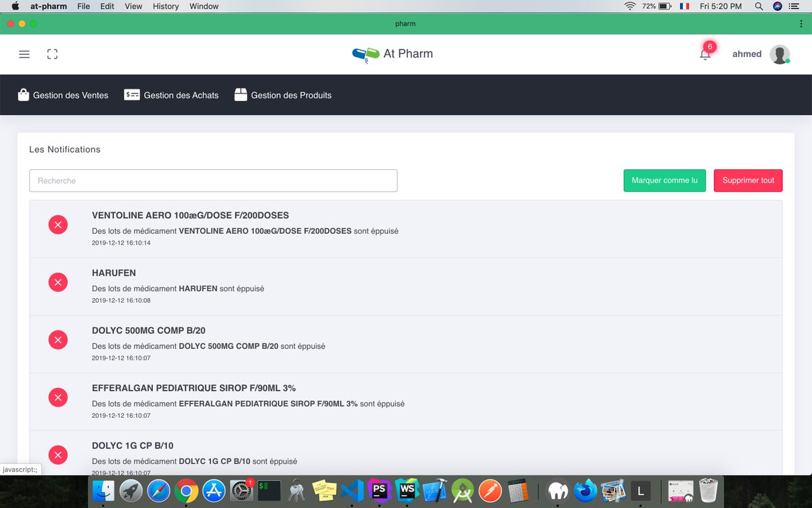Open Keychain Access in the dock
This screenshot has width=812, height=508.
coord(296,490)
